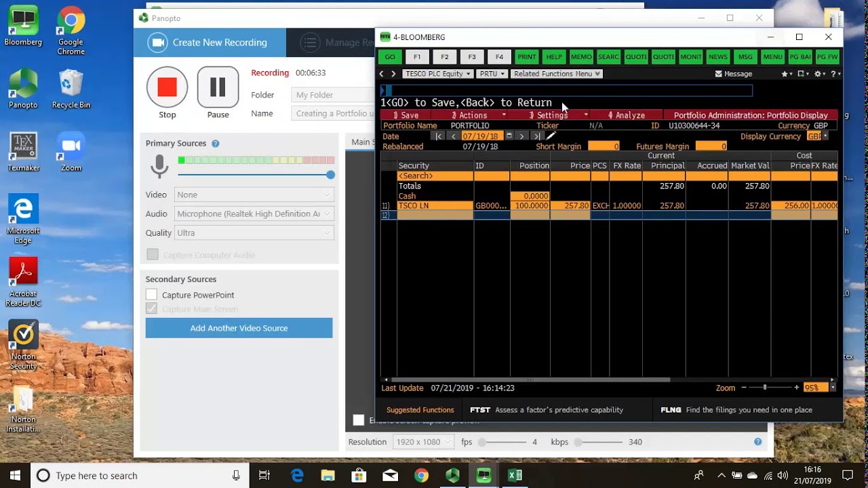
Task: Jump to last date with skip-forward icon
Action: click(536, 136)
